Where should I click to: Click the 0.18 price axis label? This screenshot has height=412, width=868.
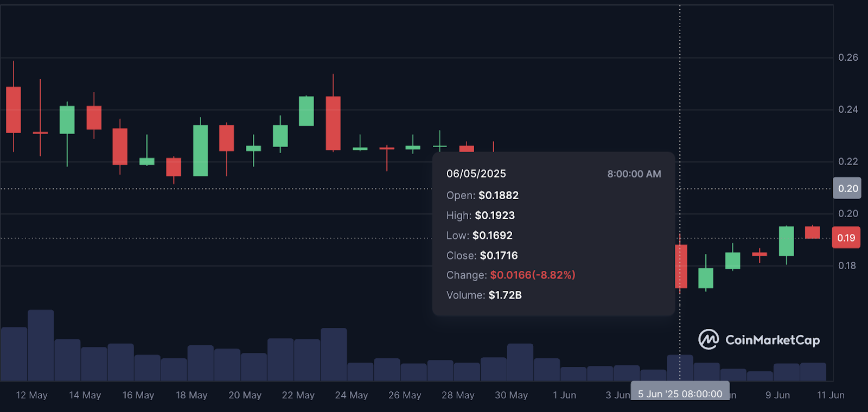tap(847, 265)
